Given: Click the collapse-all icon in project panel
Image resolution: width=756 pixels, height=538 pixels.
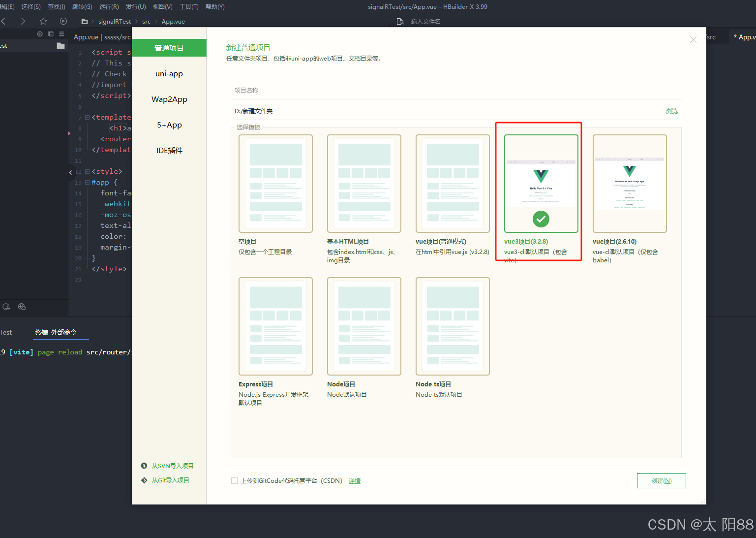Looking at the screenshot, I should coord(51,34).
